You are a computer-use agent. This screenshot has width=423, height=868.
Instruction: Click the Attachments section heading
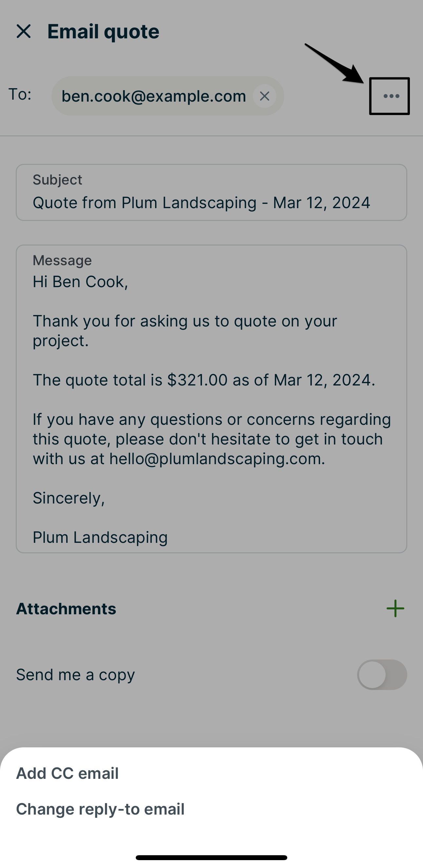tap(66, 609)
